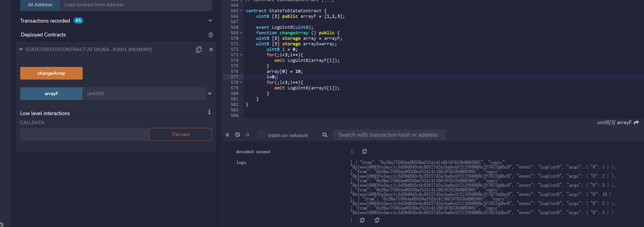Jump to uint8[3] arrayF reference arrow
The width and height of the screenshot is (644, 227).
click(x=637, y=122)
